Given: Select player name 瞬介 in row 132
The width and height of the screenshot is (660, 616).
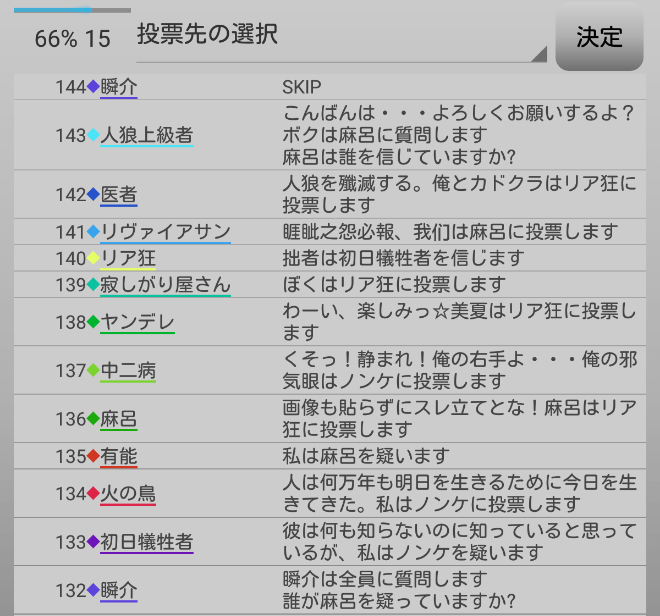Looking at the screenshot, I should click(x=119, y=590).
